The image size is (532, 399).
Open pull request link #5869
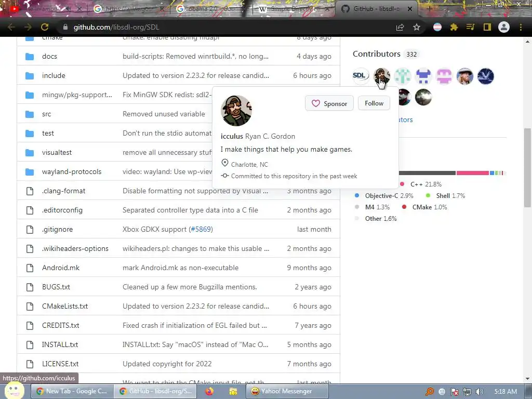[201, 229]
